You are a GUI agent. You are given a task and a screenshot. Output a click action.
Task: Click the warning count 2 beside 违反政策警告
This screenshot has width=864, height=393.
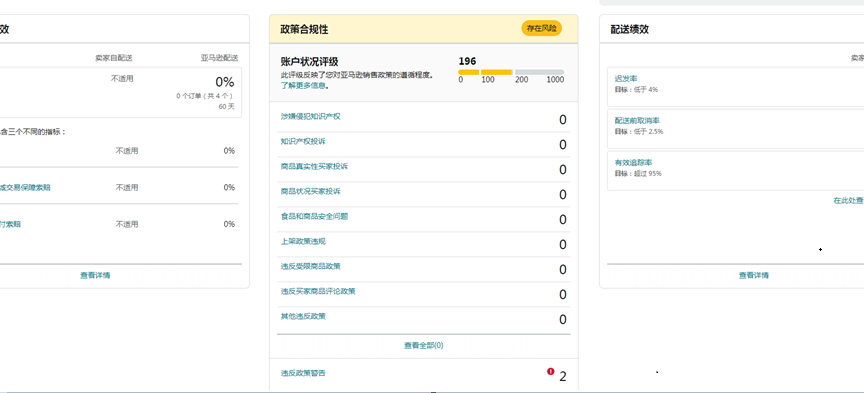pos(563,377)
